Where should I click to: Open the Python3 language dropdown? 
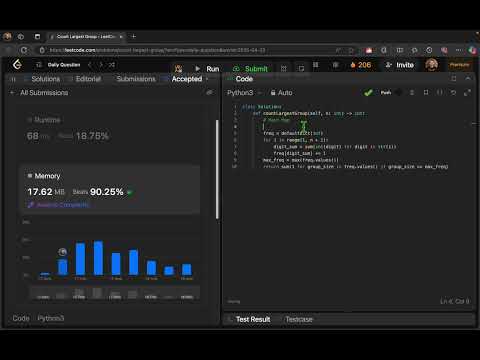click(x=244, y=93)
